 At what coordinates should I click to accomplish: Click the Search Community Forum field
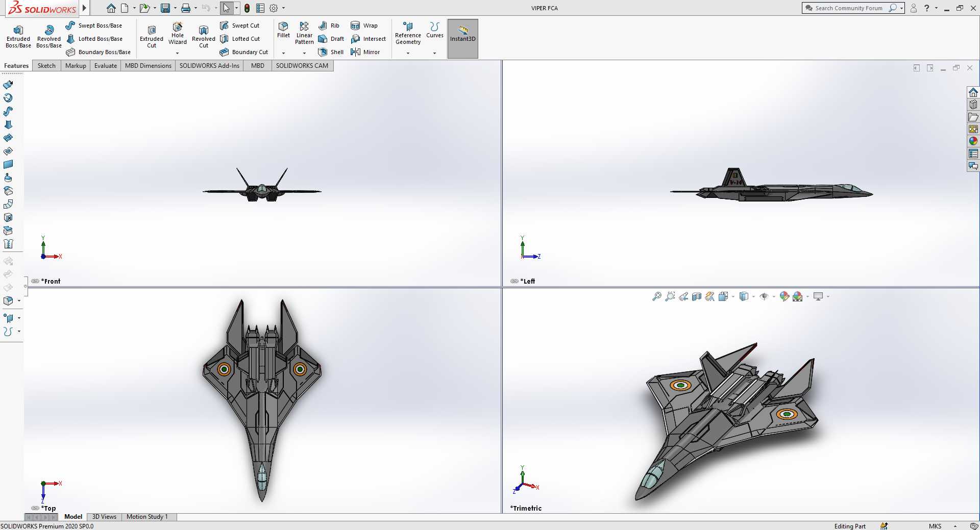click(x=848, y=8)
